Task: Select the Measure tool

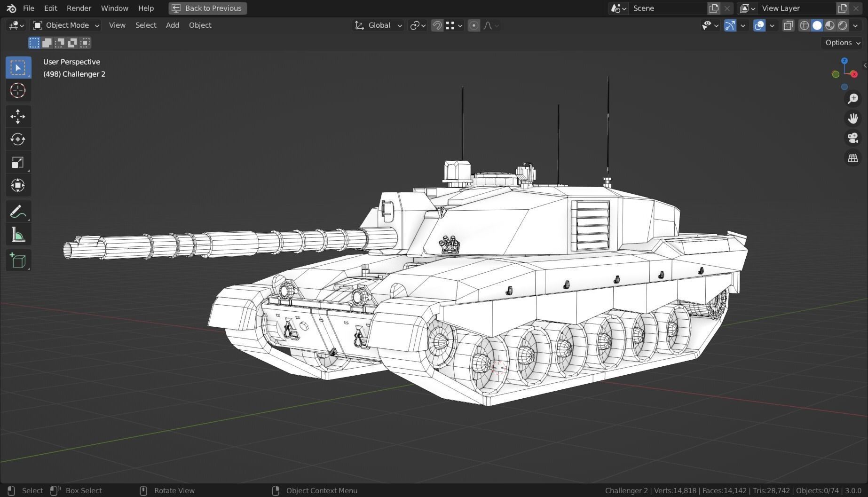Action: (x=18, y=235)
